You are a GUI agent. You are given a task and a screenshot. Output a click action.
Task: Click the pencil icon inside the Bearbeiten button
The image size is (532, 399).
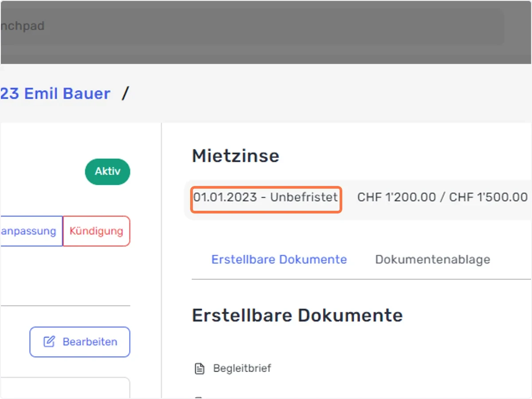pyautogui.click(x=49, y=341)
